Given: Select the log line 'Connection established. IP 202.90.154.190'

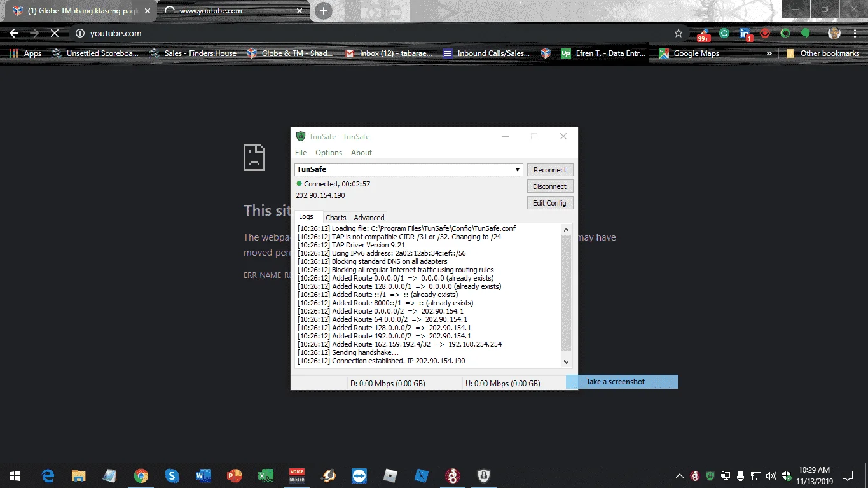Looking at the screenshot, I should tap(382, 361).
